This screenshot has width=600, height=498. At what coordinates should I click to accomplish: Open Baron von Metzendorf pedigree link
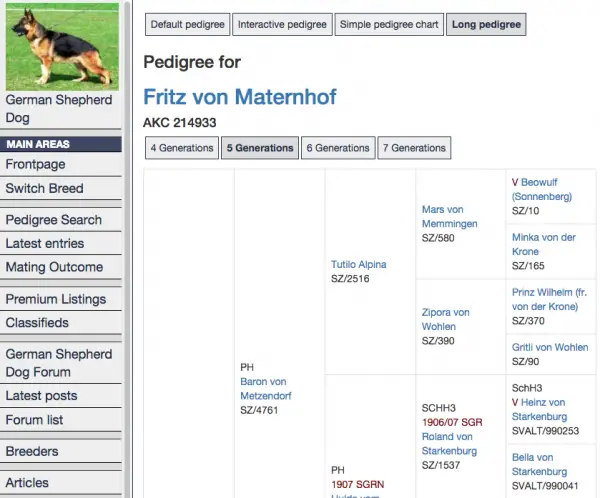click(x=266, y=389)
